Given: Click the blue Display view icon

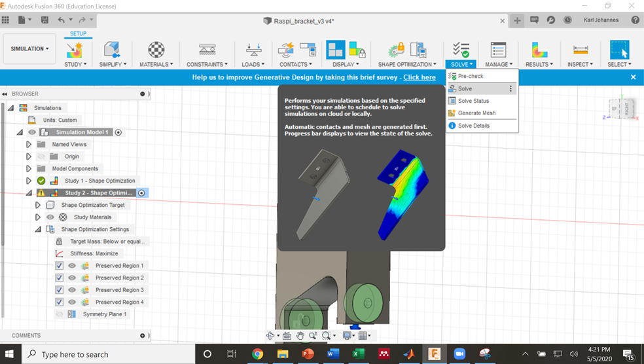Looking at the screenshot, I should pyautogui.click(x=336, y=50).
